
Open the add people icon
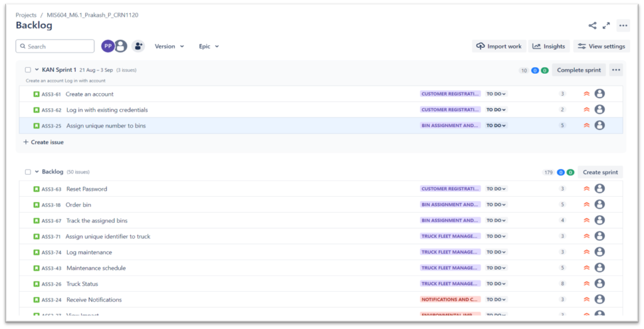[138, 46]
